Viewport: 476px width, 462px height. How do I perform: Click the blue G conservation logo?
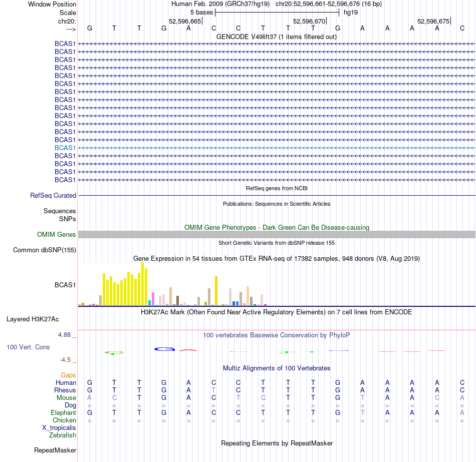point(164,349)
